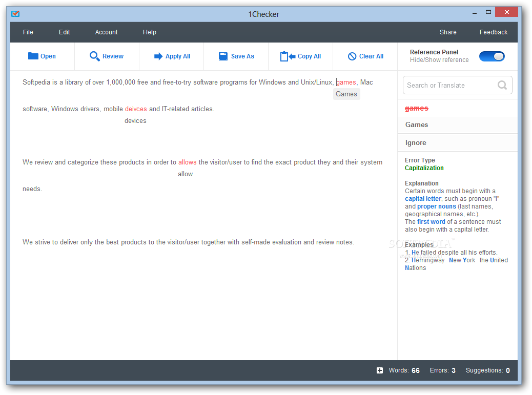The height and width of the screenshot is (395, 532).
Task: Open the Account menu
Action: pos(106,32)
